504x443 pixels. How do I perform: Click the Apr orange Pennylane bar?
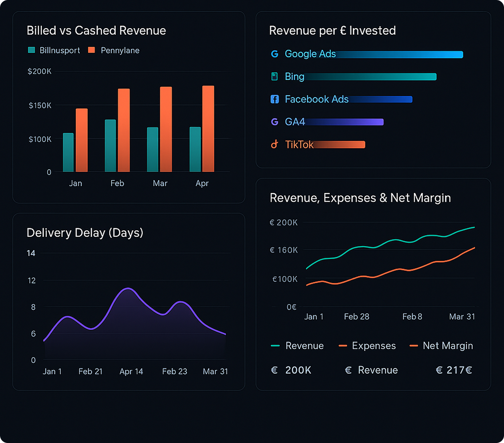(x=208, y=128)
